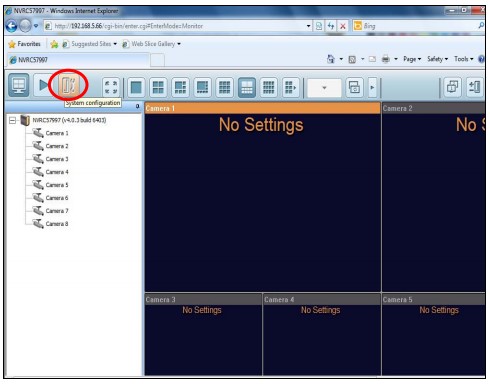
Task: Select Camera 5 in the device tree
Action: [57, 185]
